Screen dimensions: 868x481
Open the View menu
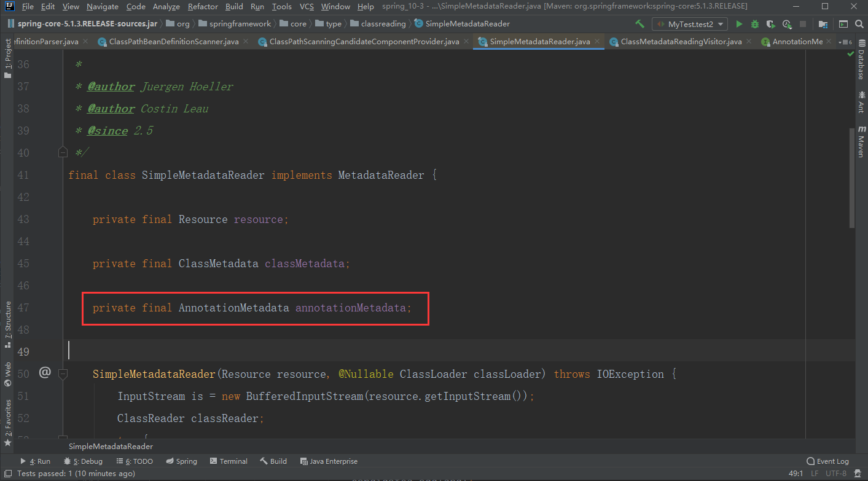71,7
